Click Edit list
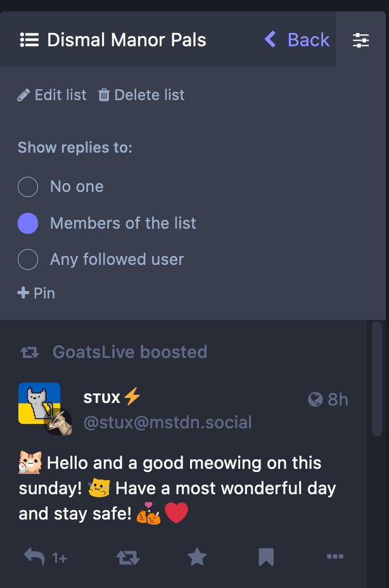 coord(53,95)
